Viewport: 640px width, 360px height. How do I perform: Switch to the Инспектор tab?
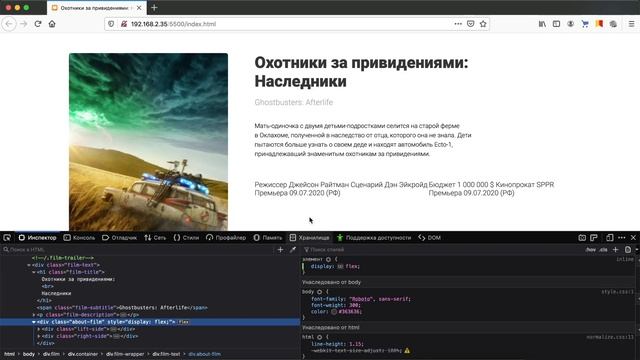coord(38,238)
